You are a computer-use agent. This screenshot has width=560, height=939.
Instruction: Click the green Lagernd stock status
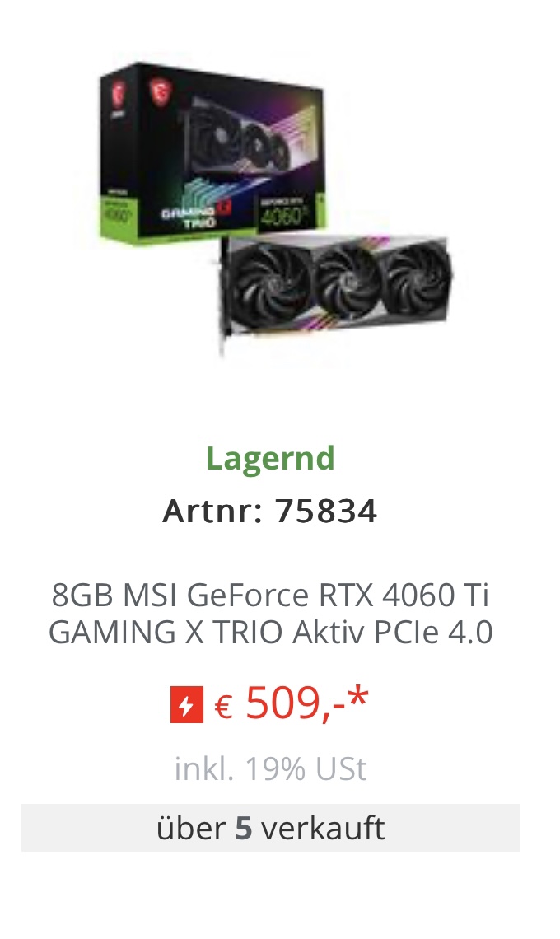(x=270, y=459)
